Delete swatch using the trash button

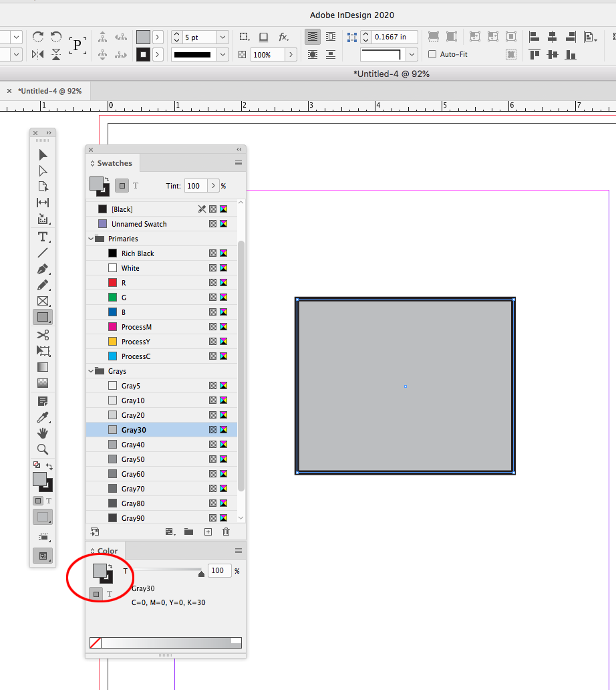[x=226, y=532]
